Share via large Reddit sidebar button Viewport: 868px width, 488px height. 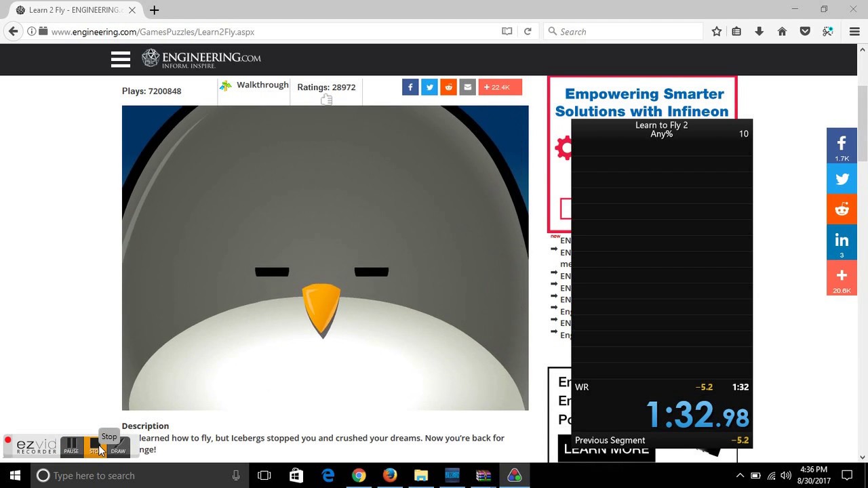[842, 210]
